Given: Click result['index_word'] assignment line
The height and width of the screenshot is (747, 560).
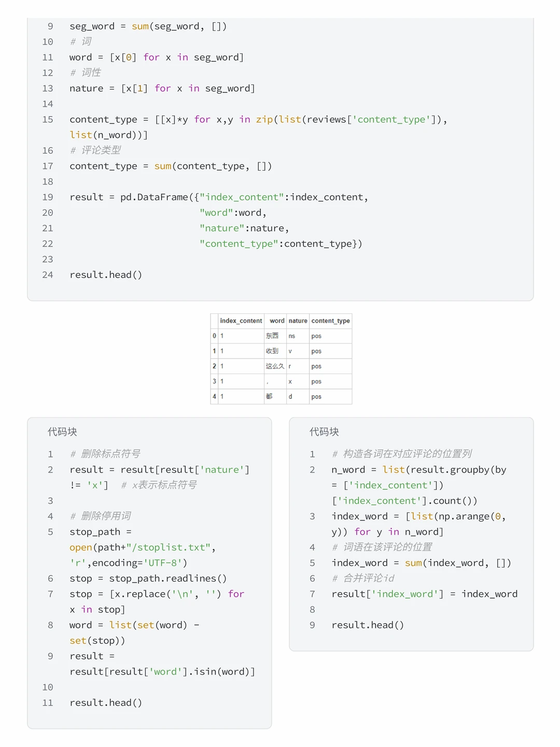Looking at the screenshot, I should [425, 594].
